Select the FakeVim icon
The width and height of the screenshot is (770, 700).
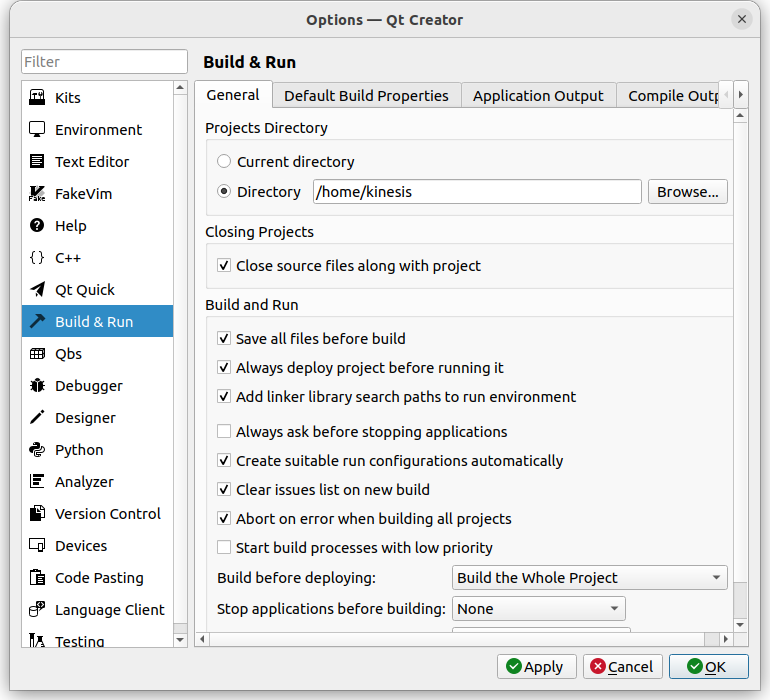(37, 194)
